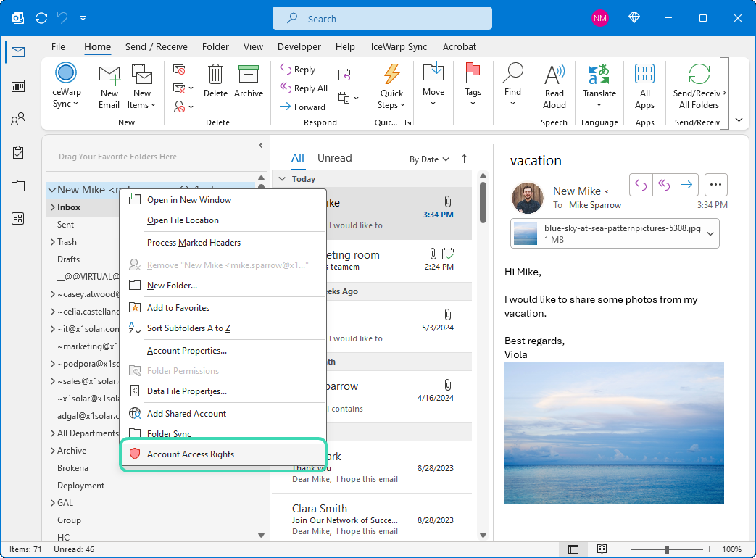Viewport: 756px width, 558px height.
Task: Select the Brokeria folder
Action: (72, 468)
